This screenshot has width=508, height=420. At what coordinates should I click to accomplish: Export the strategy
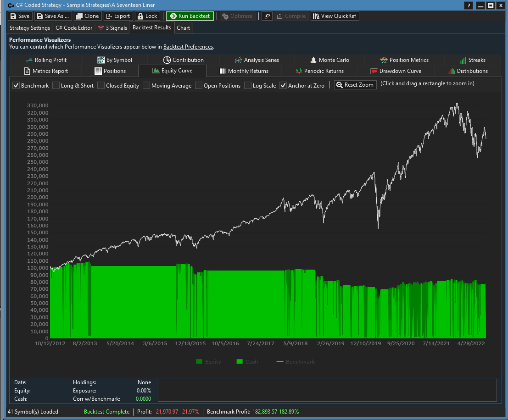click(x=118, y=16)
